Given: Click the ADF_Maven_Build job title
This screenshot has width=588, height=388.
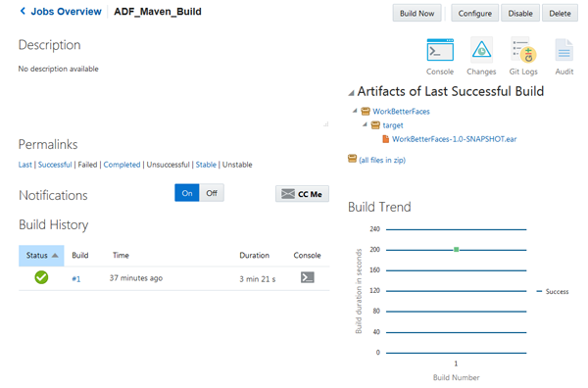Looking at the screenshot, I should point(158,12).
